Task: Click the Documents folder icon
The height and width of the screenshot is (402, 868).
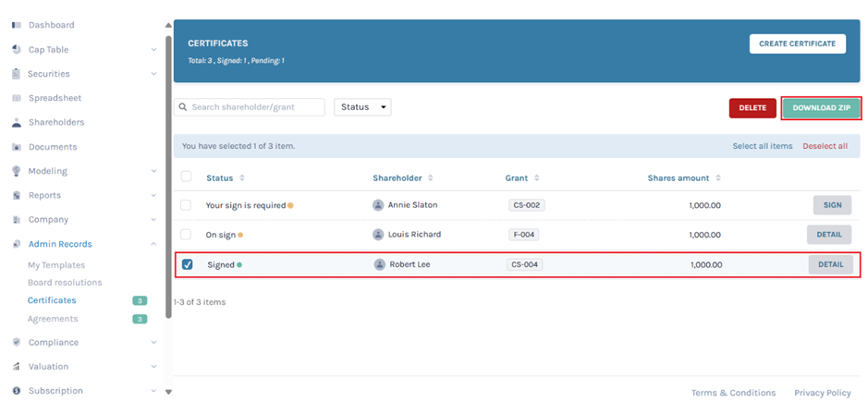Action: [x=17, y=147]
